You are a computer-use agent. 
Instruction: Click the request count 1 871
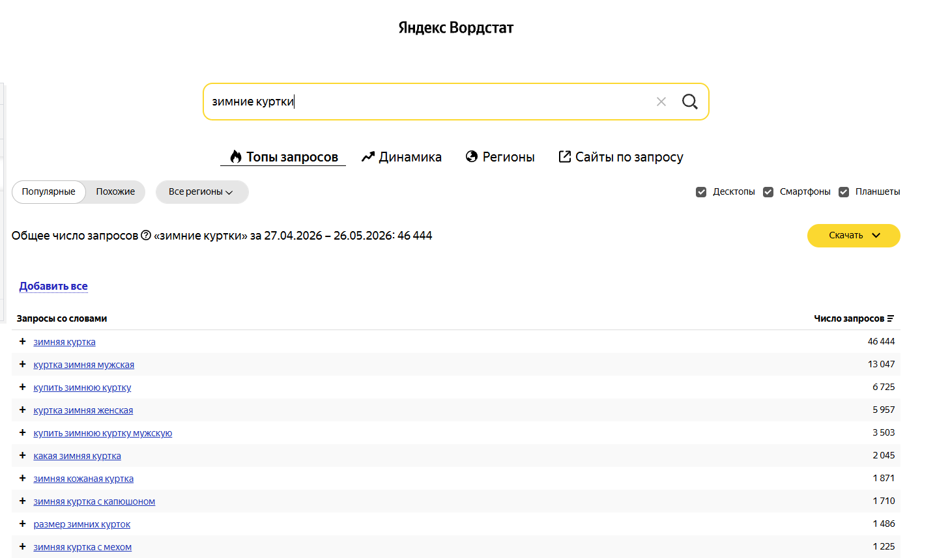click(x=884, y=478)
